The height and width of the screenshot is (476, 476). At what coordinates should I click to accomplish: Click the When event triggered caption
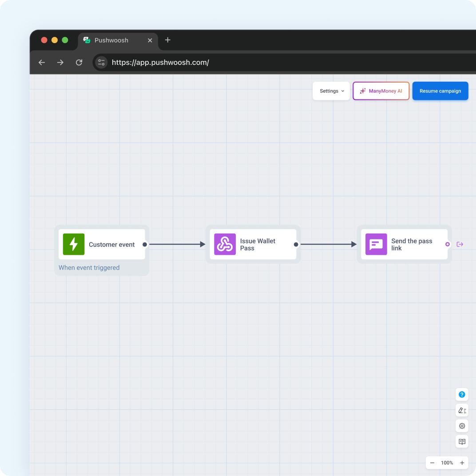tap(89, 267)
